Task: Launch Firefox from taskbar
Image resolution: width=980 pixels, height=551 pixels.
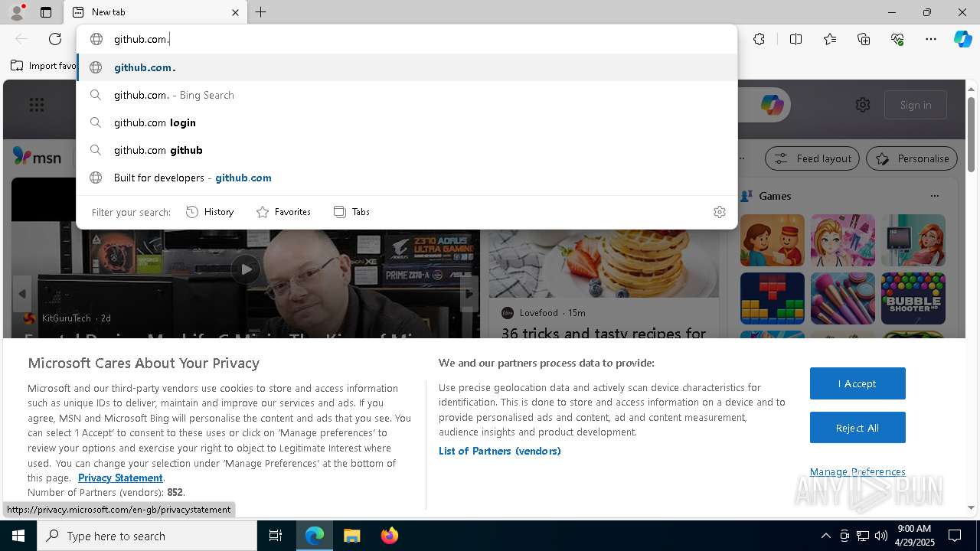Action: 389,536
